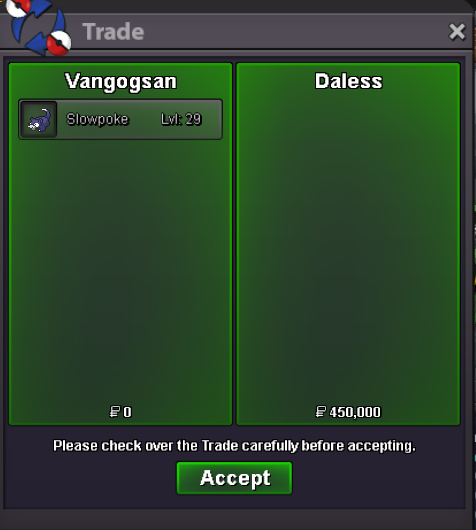Click the Vangogsan player name header

coord(121,81)
